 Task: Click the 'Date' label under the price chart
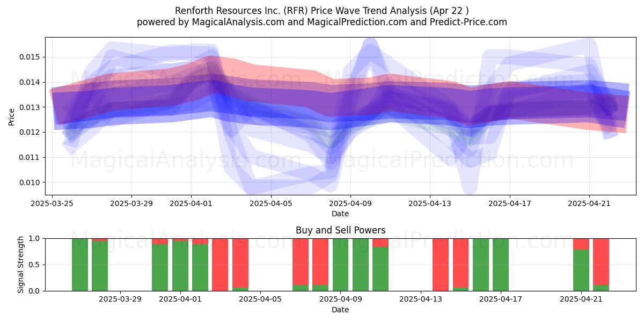click(340, 214)
